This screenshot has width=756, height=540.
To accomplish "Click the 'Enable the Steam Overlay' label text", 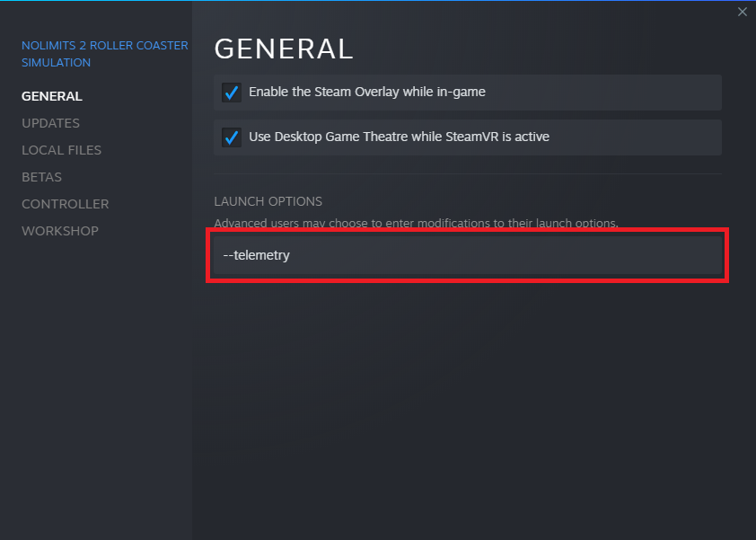I will pos(366,92).
